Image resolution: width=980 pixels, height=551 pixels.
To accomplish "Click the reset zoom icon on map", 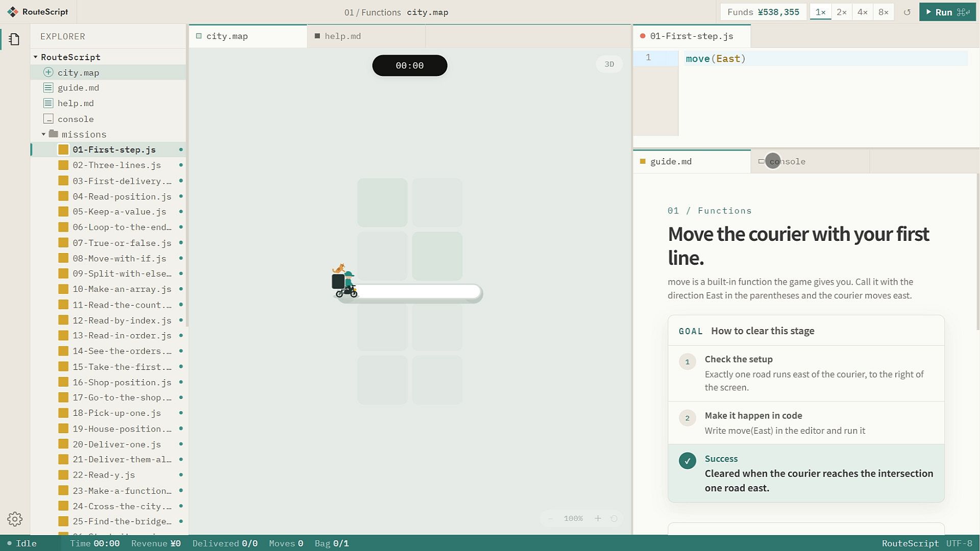I will 614,518.
